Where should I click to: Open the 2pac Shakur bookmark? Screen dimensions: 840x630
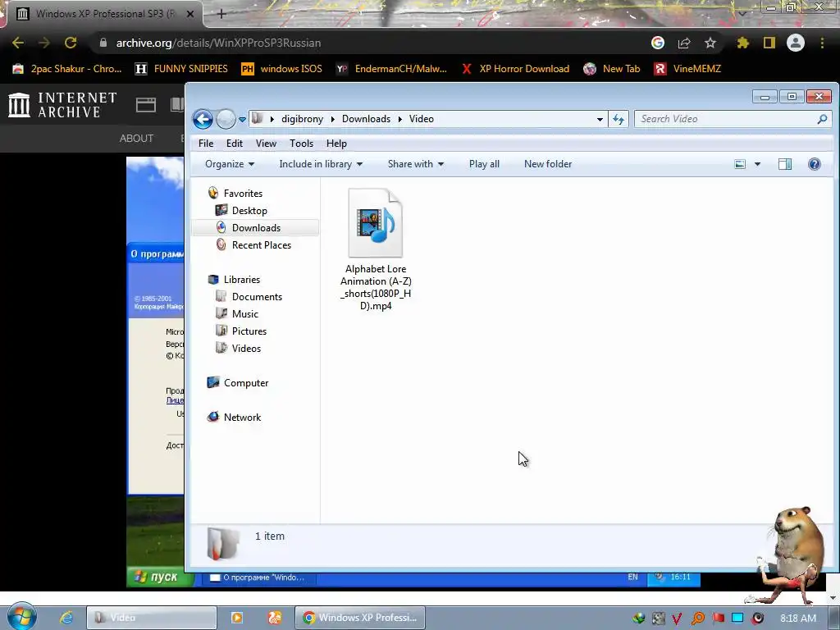point(67,69)
